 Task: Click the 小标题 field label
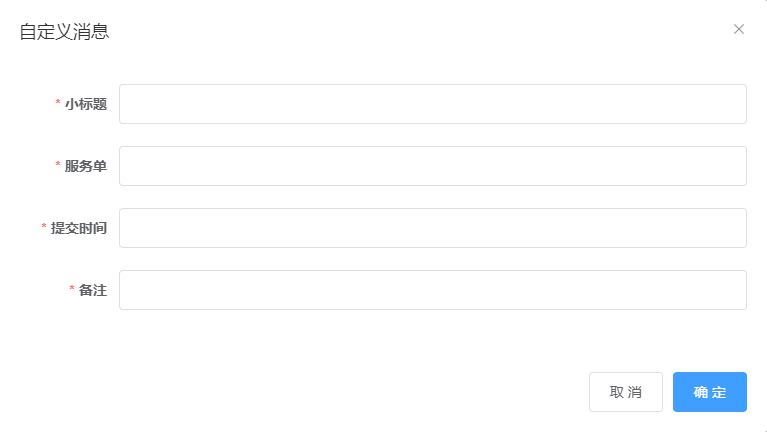pyautogui.click(x=86, y=104)
